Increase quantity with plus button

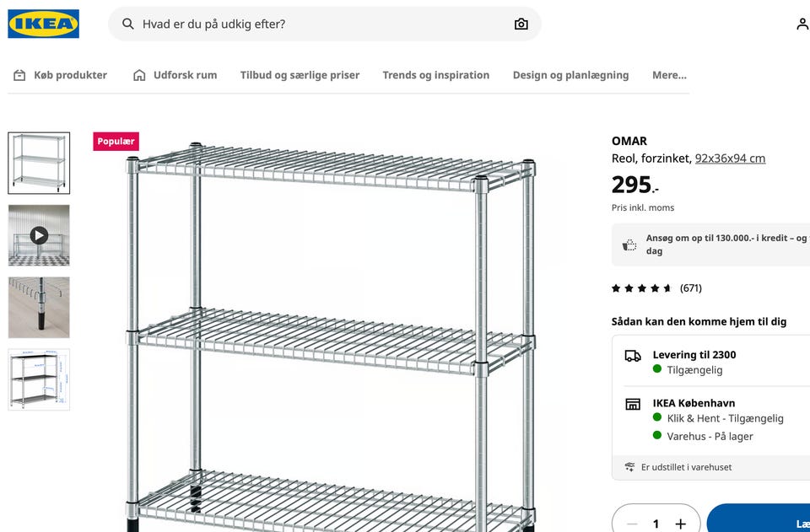coord(681,524)
